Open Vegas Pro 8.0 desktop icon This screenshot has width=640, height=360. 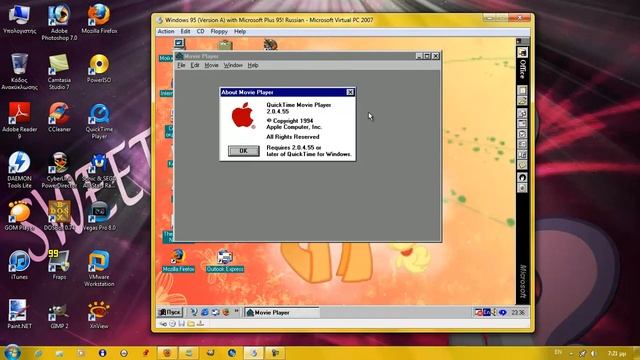coord(99,216)
